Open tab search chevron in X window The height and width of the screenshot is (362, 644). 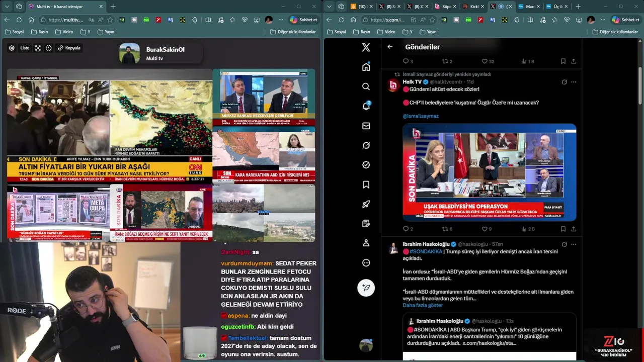[x=329, y=7]
